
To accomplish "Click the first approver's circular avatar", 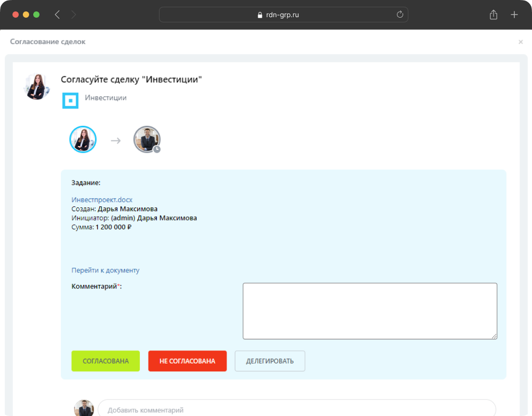I will [83, 139].
